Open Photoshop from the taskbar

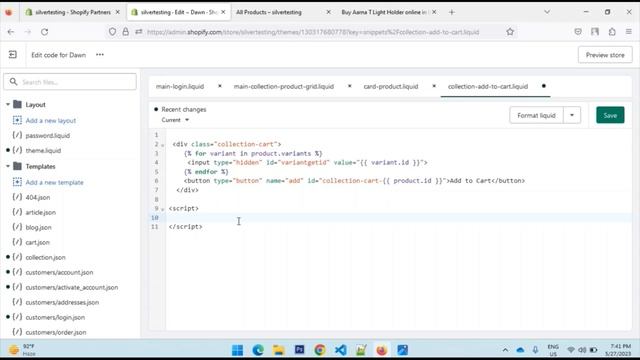click(299, 350)
